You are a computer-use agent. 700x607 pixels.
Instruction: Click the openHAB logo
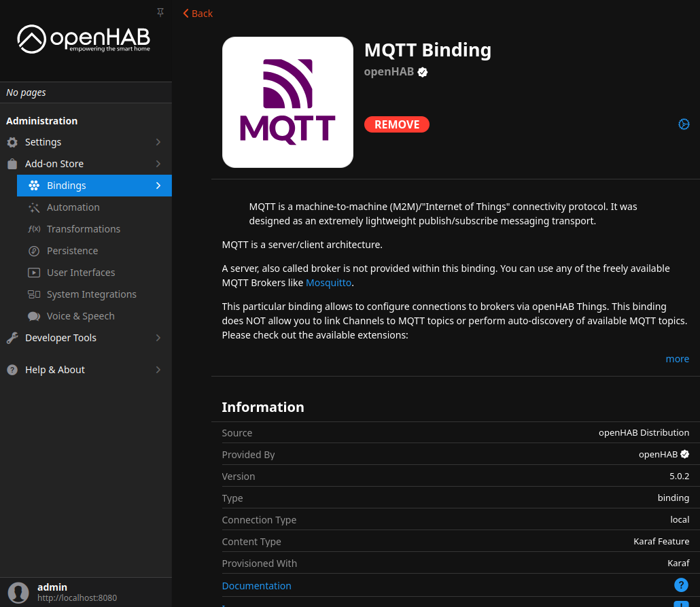pos(84,39)
